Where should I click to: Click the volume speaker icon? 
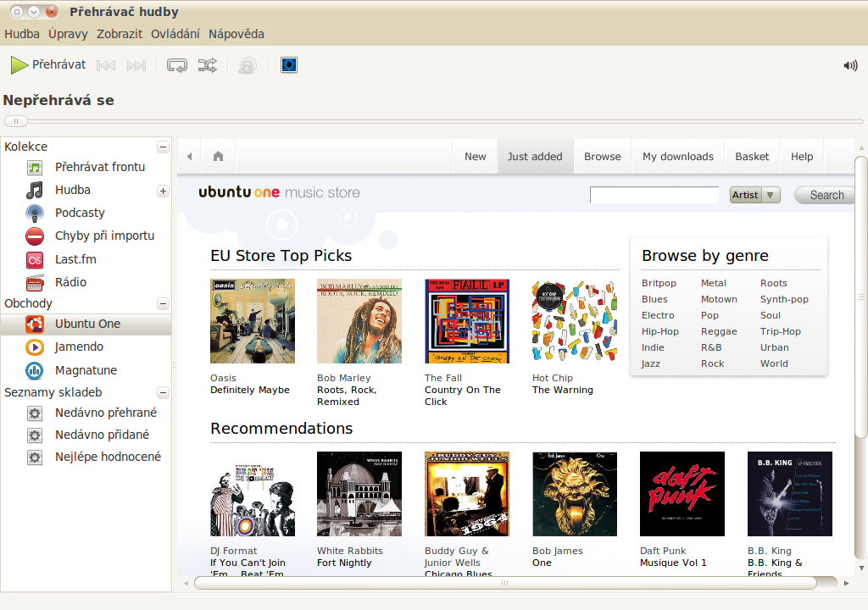(x=850, y=66)
